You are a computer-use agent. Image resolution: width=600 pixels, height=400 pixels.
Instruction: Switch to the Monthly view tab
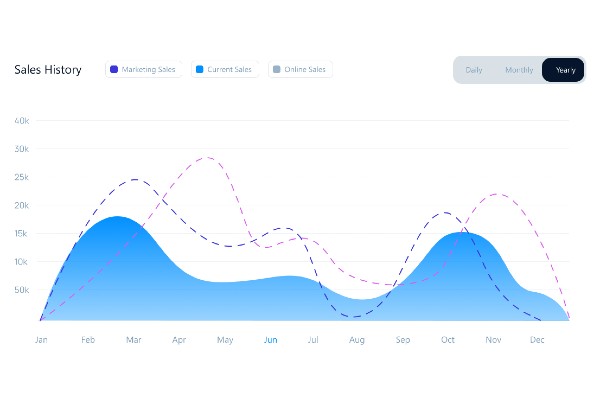tap(519, 70)
